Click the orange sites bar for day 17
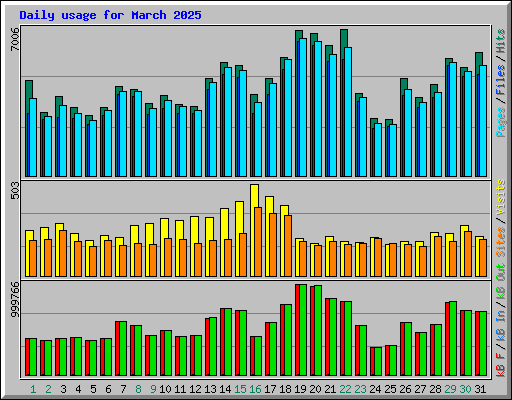The width and height of the screenshot is (512, 400). point(273,245)
